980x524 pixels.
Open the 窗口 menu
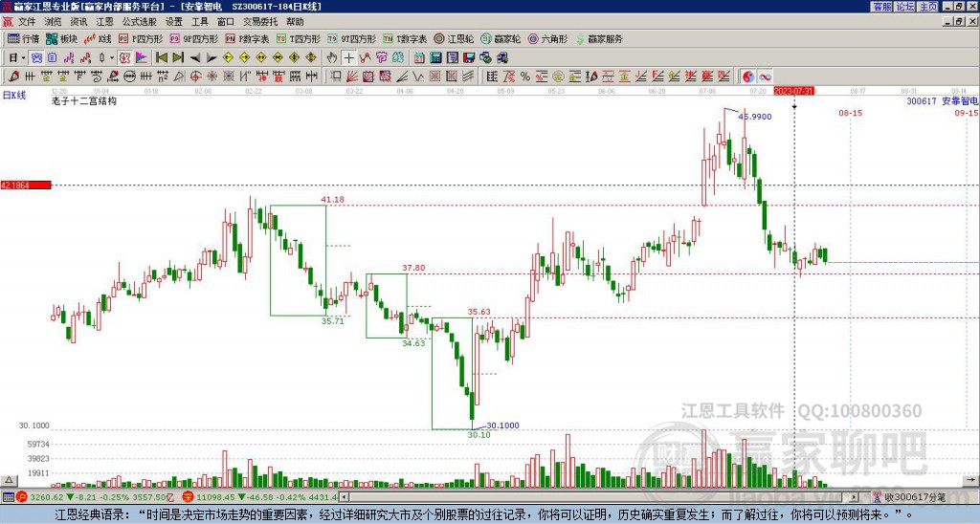[x=226, y=22]
